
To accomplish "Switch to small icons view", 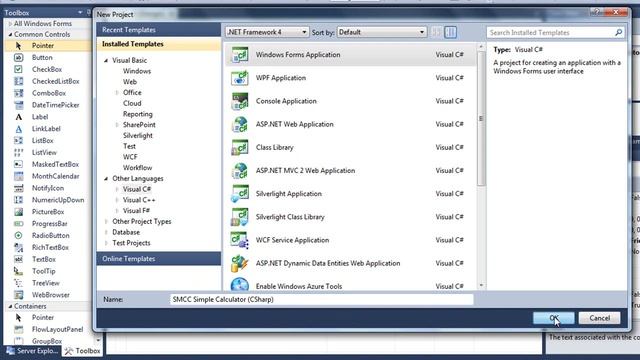I will [436, 32].
